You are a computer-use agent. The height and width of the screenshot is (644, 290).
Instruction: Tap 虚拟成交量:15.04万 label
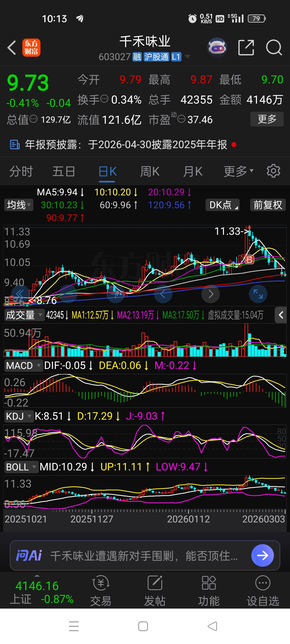(x=235, y=315)
